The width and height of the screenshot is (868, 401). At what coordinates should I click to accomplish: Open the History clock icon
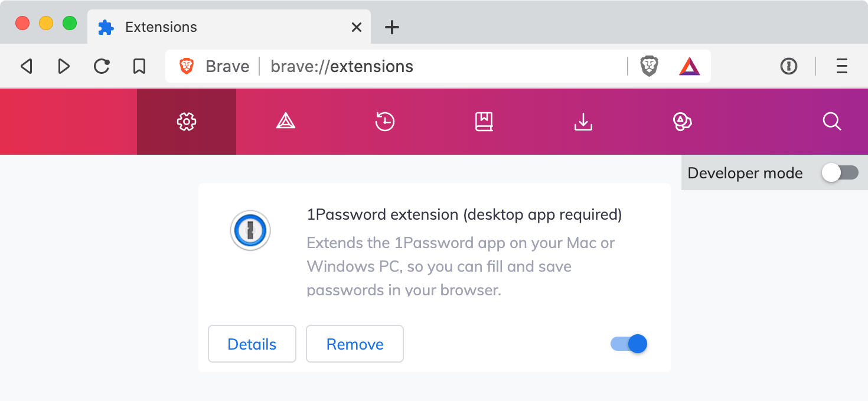click(385, 122)
